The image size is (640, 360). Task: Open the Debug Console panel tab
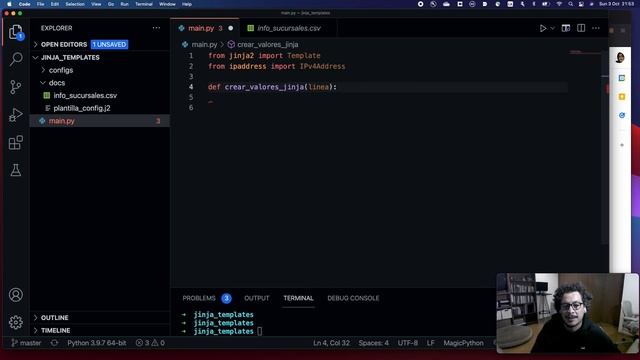(353, 298)
